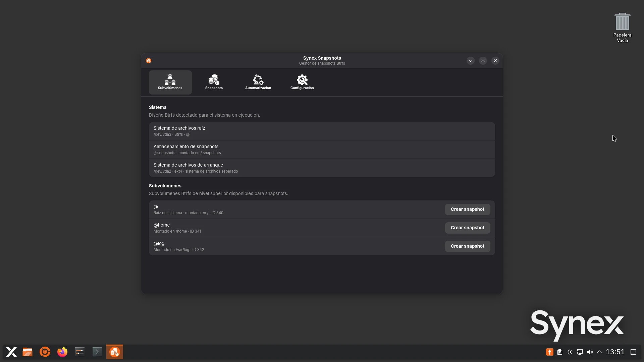Open the network connection tray icon
Screen dimensions: 644x362
pos(580,352)
